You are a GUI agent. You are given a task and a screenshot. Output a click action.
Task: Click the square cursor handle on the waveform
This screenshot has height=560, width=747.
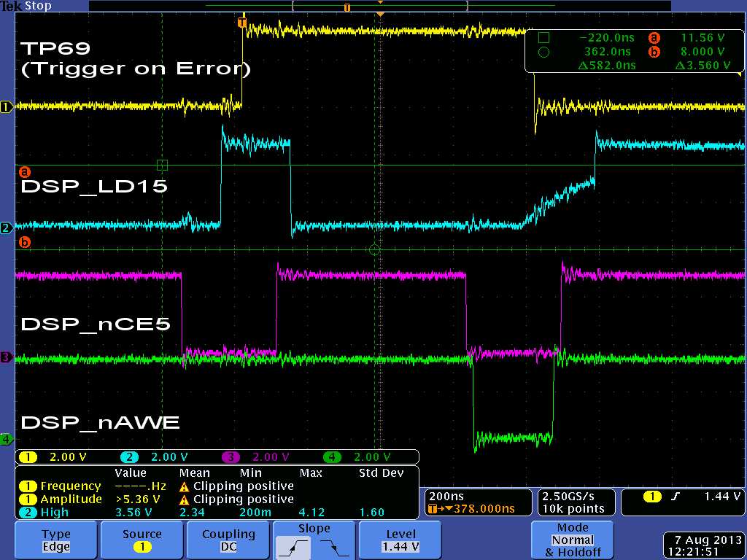coord(162,166)
